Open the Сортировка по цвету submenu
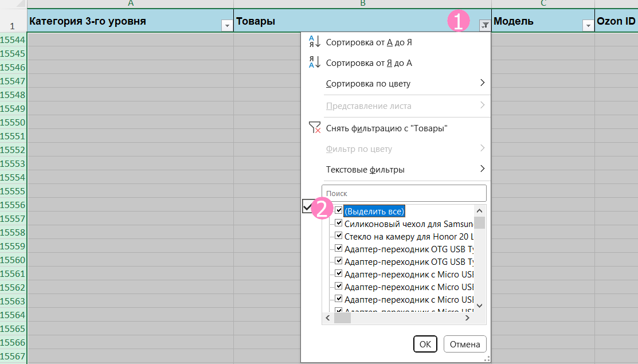This screenshot has width=638, height=364. pyautogui.click(x=396, y=84)
